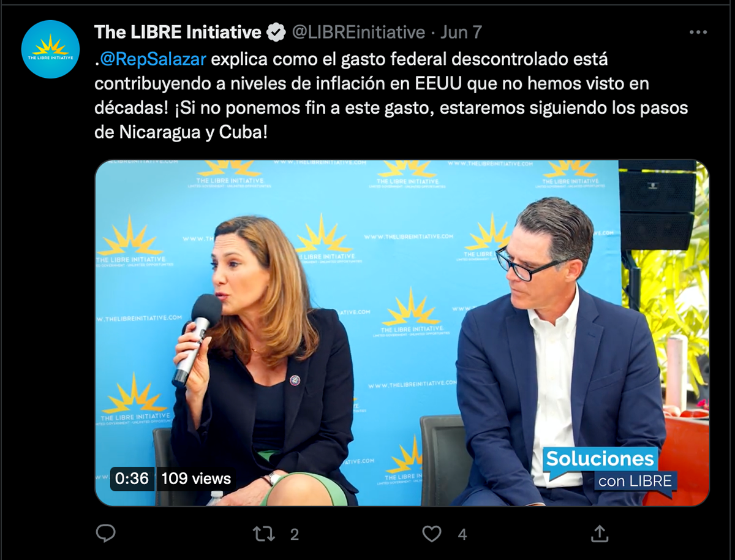Click the retweet count of 2

coord(295,534)
